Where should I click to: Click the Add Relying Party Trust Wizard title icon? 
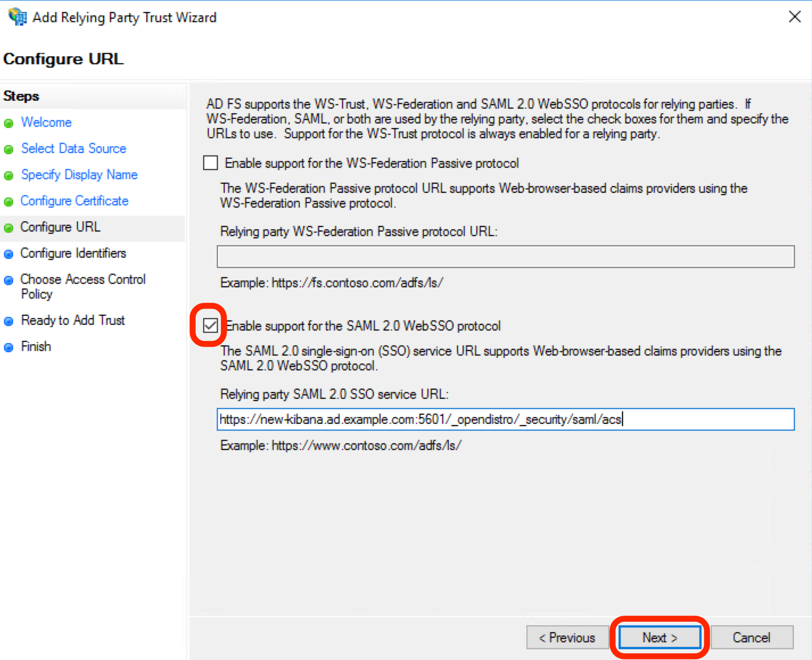click(x=17, y=16)
